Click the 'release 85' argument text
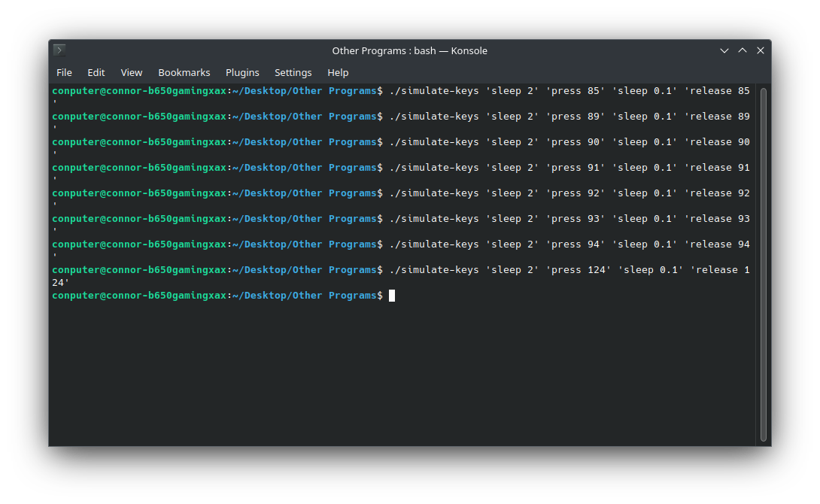 (718, 91)
